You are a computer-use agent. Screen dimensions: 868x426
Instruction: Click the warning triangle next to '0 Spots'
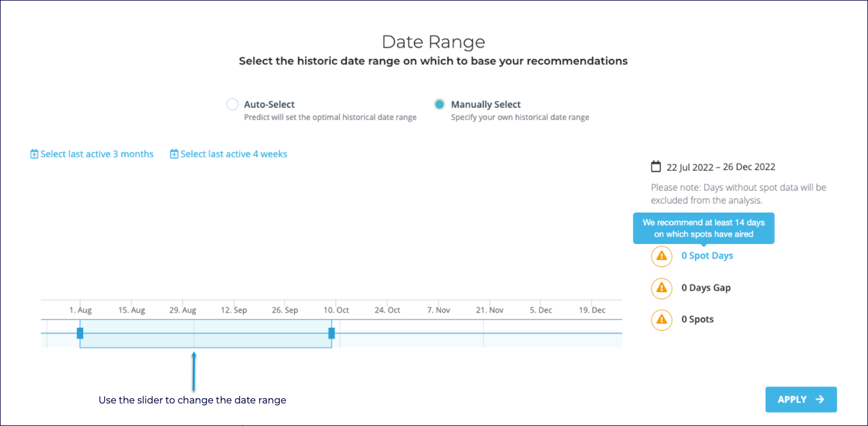(x=661, y=319)
